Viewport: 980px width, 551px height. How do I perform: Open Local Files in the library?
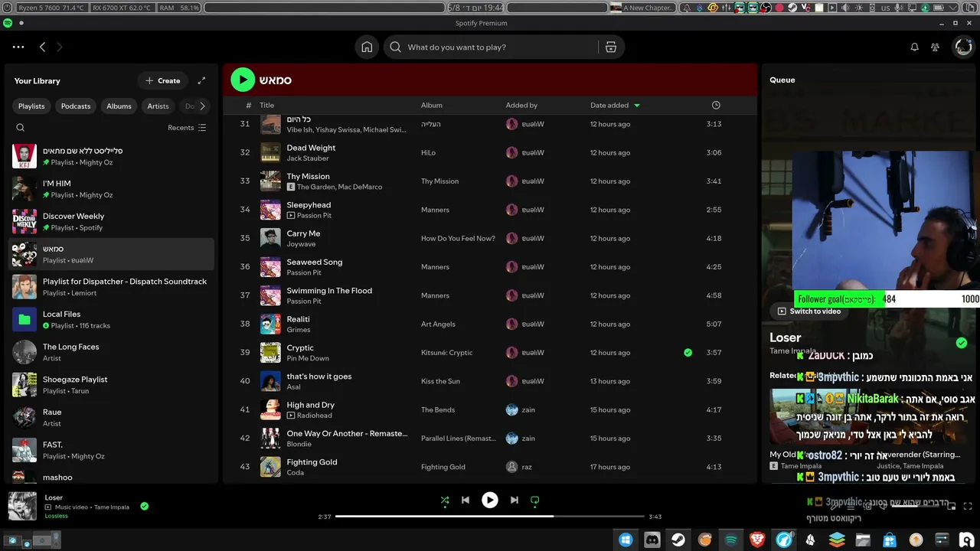[x=112, y=320]
